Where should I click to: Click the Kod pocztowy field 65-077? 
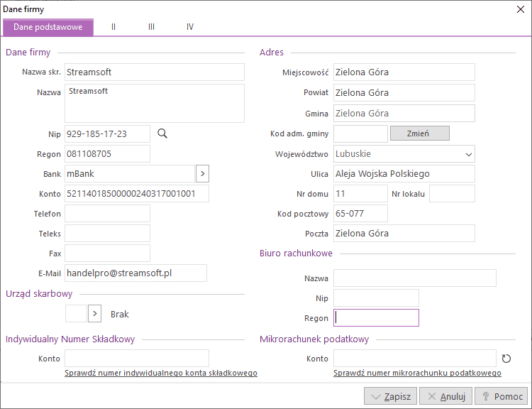tap(360, 214)
